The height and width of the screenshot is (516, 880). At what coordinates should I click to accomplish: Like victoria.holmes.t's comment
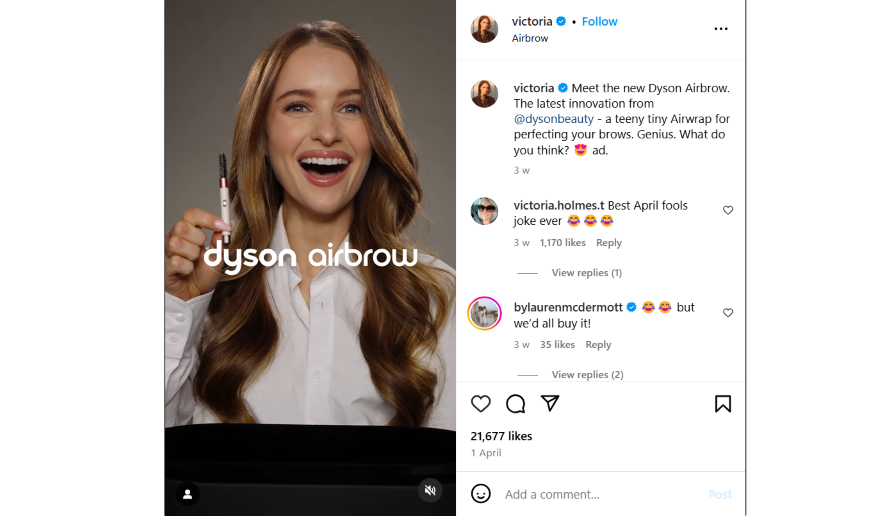pos(728,210)
